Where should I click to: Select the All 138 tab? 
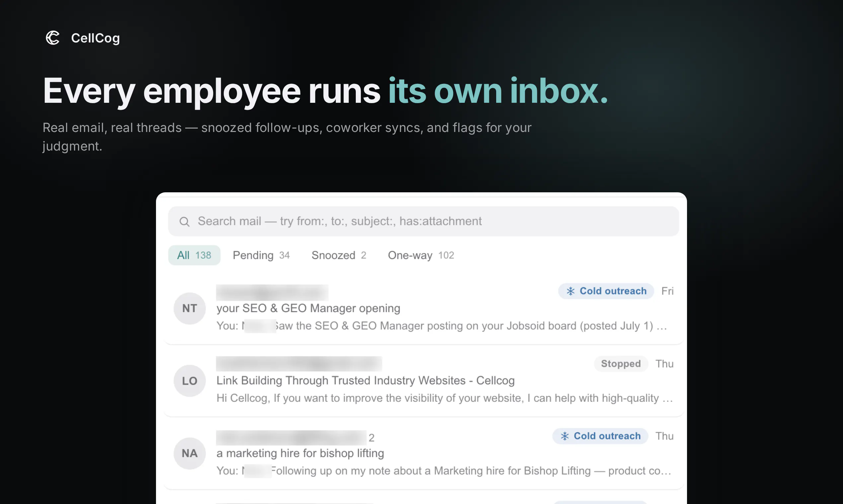[x=194, y=255]
